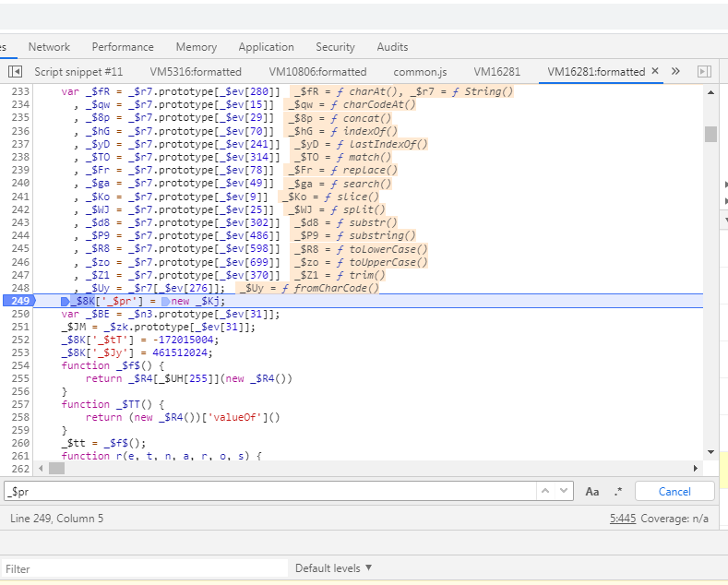The height and width of the screenshot is (585, 728).
Task: Toggle the debugger sidebar pane
Action: point(704,71)
